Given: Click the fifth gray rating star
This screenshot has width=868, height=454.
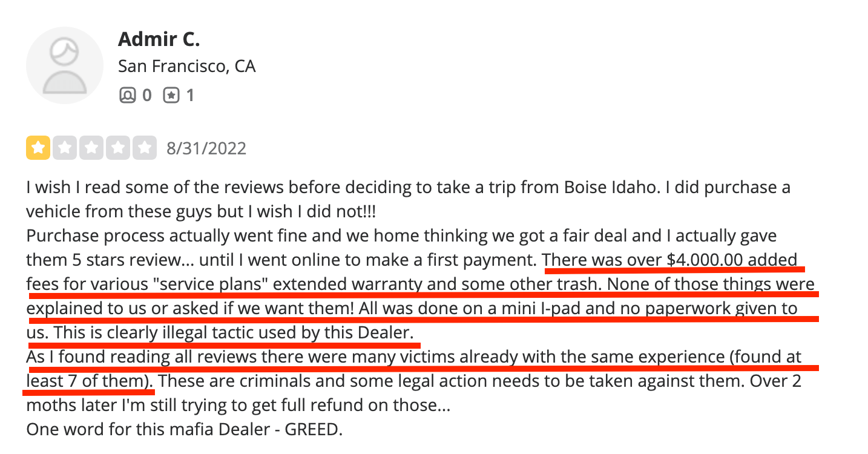Looking at the screenshot, I should pos(144,148).
